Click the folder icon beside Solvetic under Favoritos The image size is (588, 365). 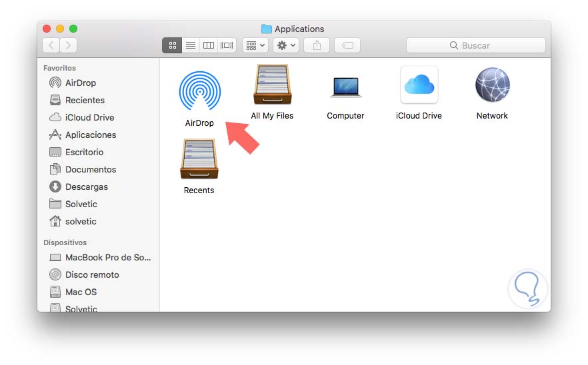point(55,204)
